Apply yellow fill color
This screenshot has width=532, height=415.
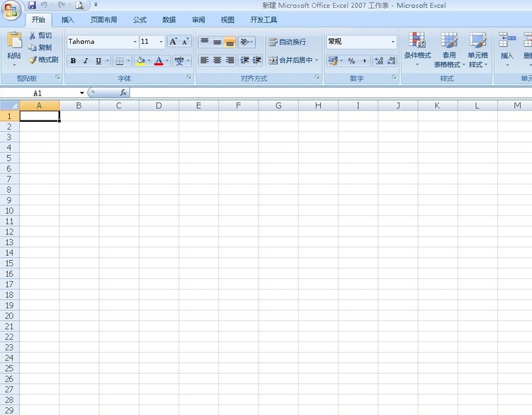(140, 61)
